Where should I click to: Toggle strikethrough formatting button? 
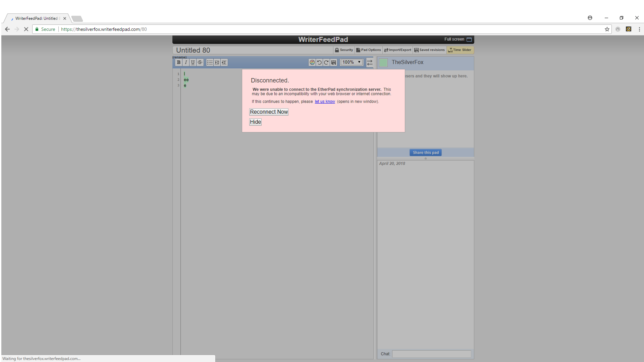click(200, 62)
